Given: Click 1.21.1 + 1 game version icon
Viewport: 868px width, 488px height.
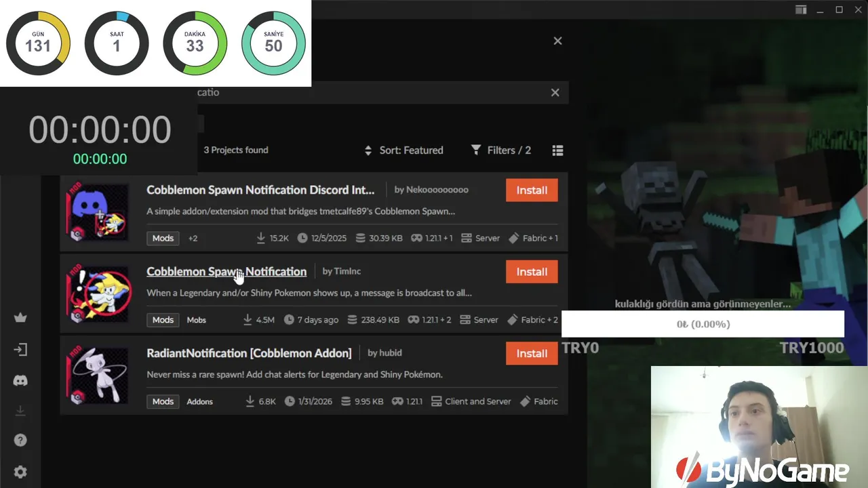Looking at the screenshot, I should (416, 238).
